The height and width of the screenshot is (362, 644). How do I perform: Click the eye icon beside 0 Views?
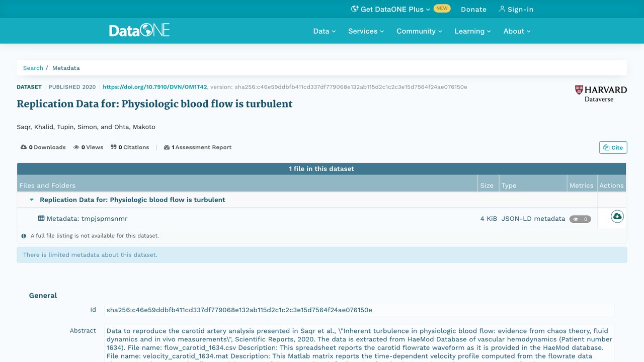(76, 147)
